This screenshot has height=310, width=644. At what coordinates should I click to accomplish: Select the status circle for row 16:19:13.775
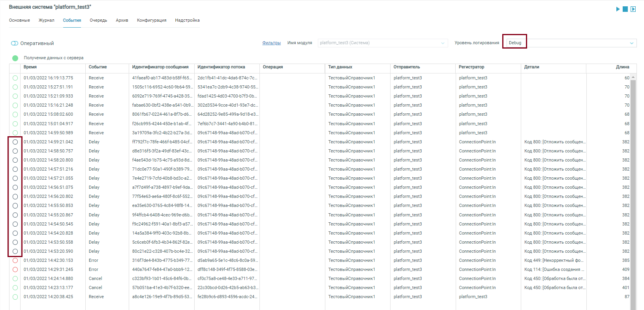tap(15, 78)
